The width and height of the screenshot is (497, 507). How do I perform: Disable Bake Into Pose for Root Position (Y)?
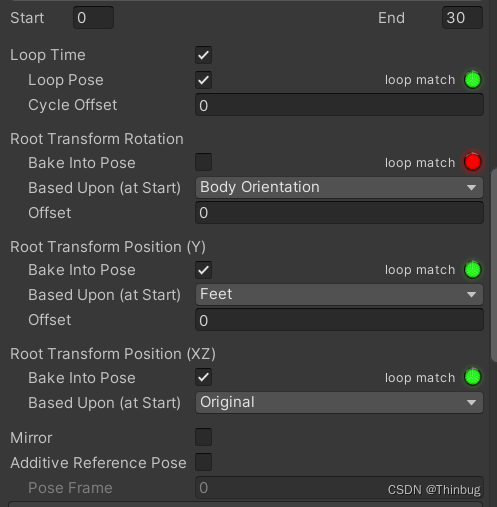point(203,270)
